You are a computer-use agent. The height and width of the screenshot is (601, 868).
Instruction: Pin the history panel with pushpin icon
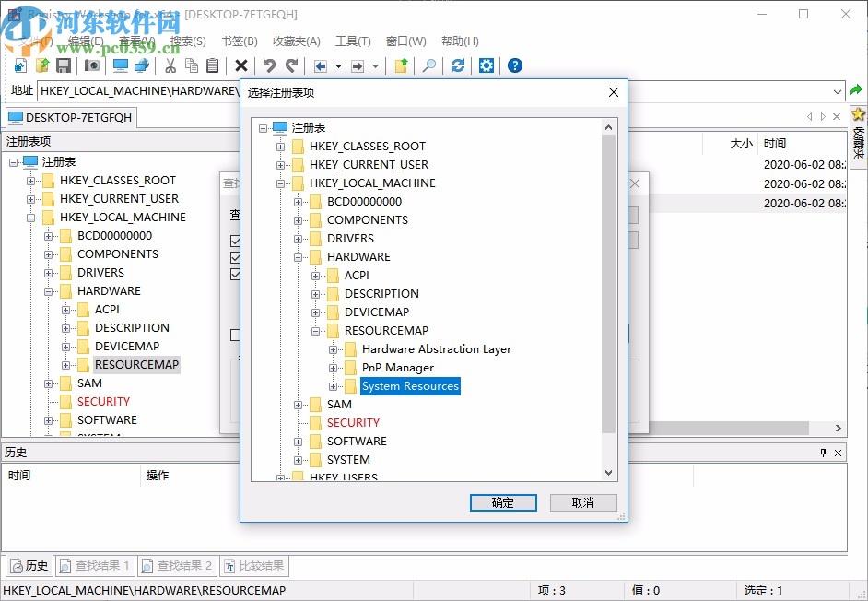pyautogui.click(x=823, y=453)
